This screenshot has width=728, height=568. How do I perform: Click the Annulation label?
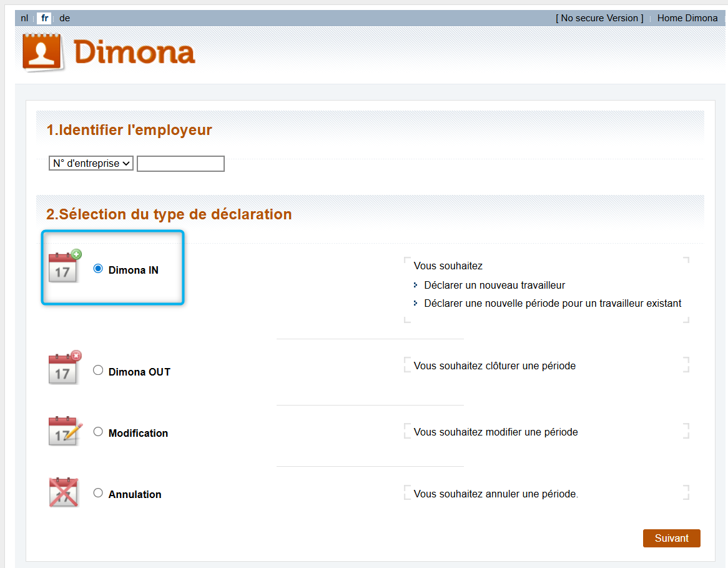point(135,494)
